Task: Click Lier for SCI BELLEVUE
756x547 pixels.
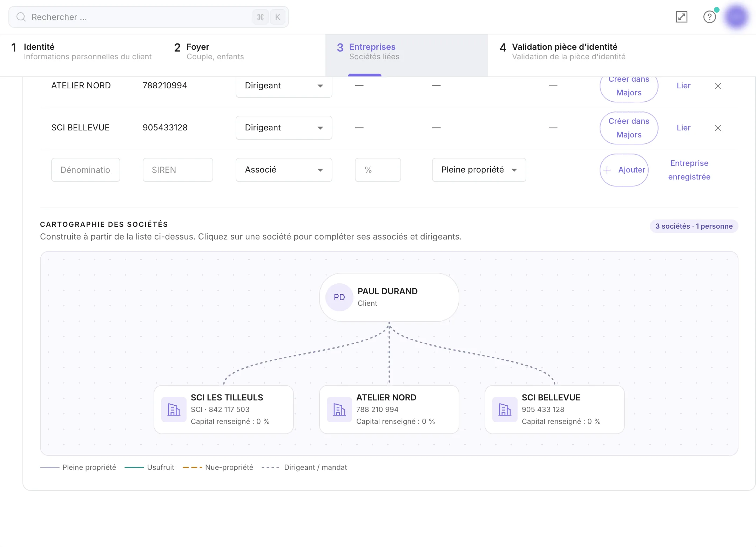Action: click(683, 128)
